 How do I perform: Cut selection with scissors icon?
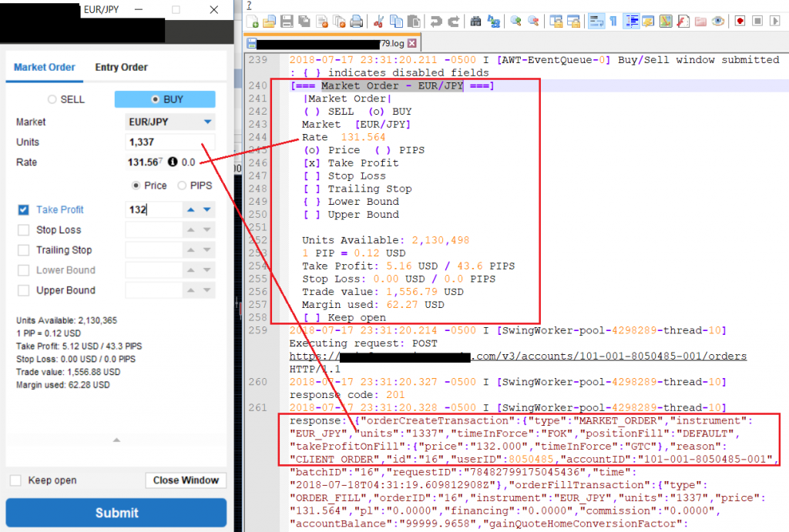point(379,21)
